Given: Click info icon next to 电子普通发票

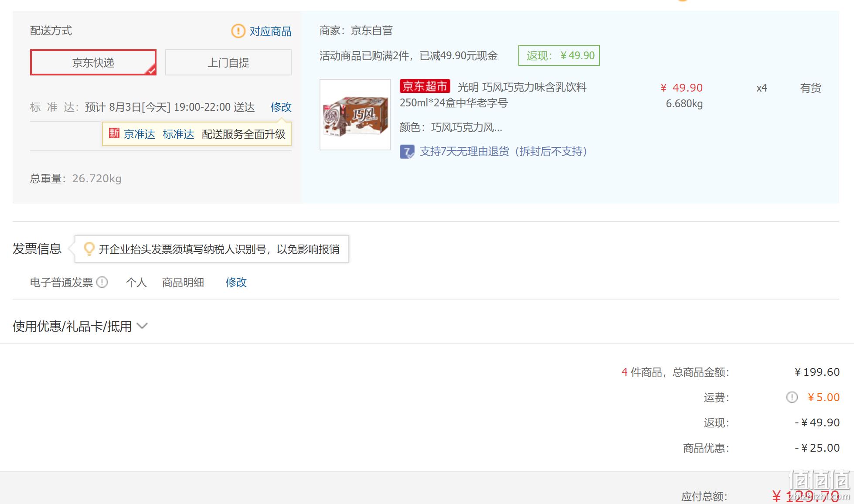Looking at the screenshot, I should (102, 283).
